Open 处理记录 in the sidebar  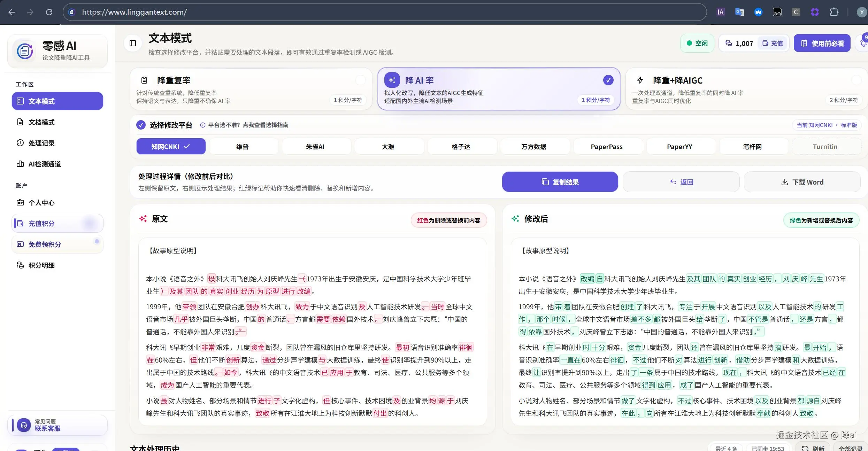tap(57, 143)
